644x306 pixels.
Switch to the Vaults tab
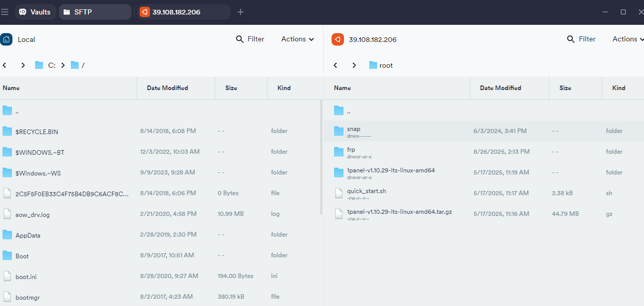(x=35, y=12)
